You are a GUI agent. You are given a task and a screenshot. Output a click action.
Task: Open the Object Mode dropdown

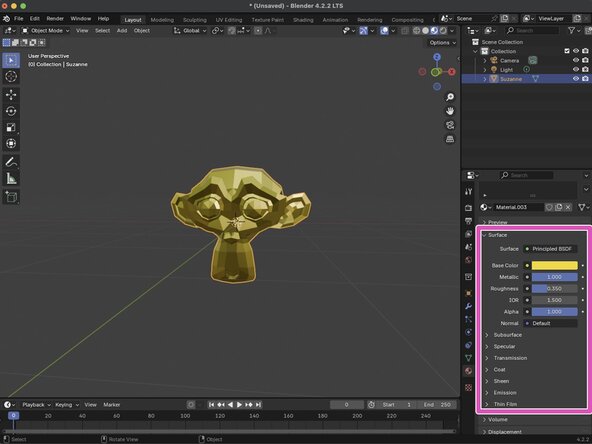(46, 31)
